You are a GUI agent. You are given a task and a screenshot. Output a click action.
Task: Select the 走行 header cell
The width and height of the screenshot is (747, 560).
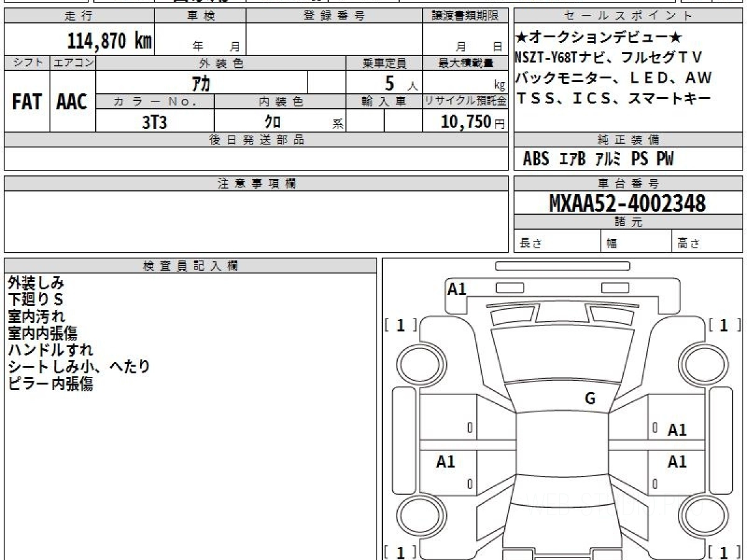point(79,16)
